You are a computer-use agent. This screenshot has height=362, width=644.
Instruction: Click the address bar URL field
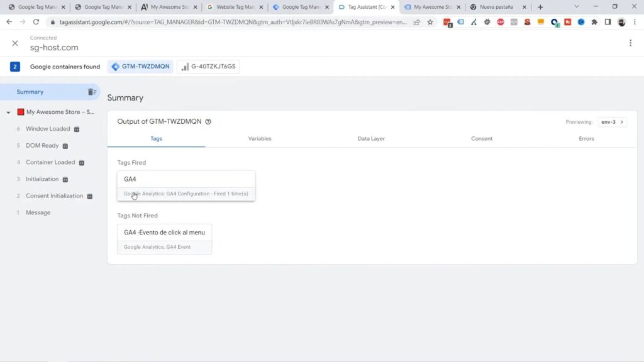[233, 22]
